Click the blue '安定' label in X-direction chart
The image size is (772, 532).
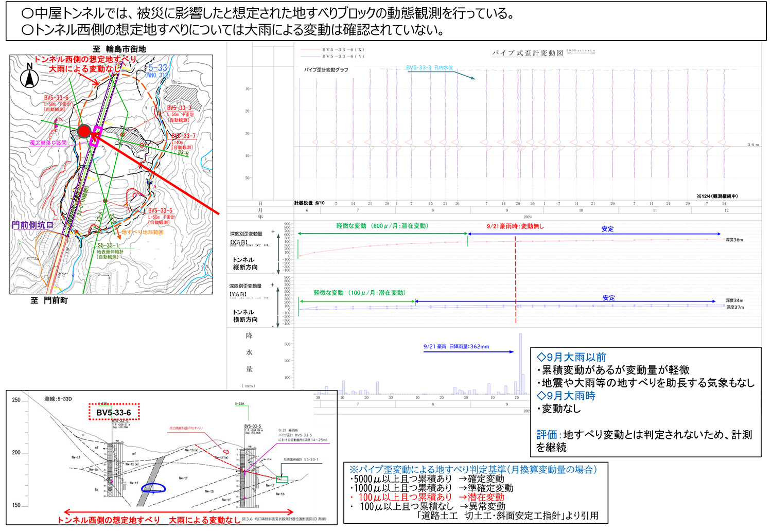coord(608,229)
